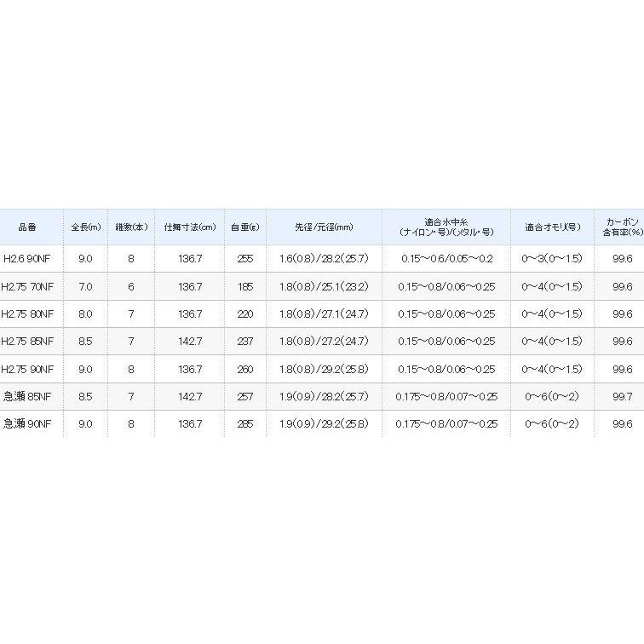The image size is (644, 644).
Task: Click section count 8 in H2.75 90NF row
Action: point(131,369)
